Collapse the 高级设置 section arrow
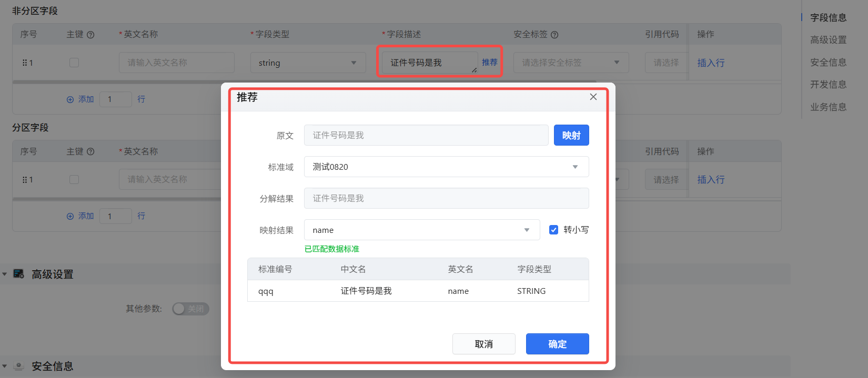Screen dimensions: 868x378 [5, 274]
